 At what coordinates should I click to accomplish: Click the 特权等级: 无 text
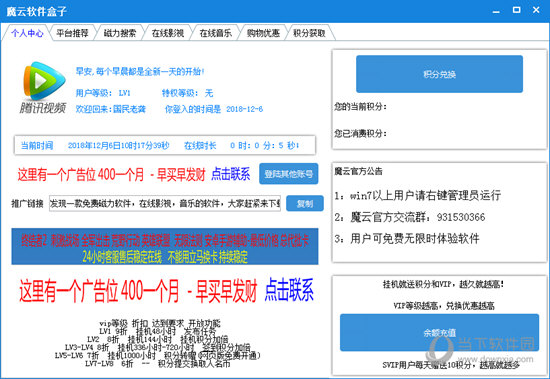(187, 93)
